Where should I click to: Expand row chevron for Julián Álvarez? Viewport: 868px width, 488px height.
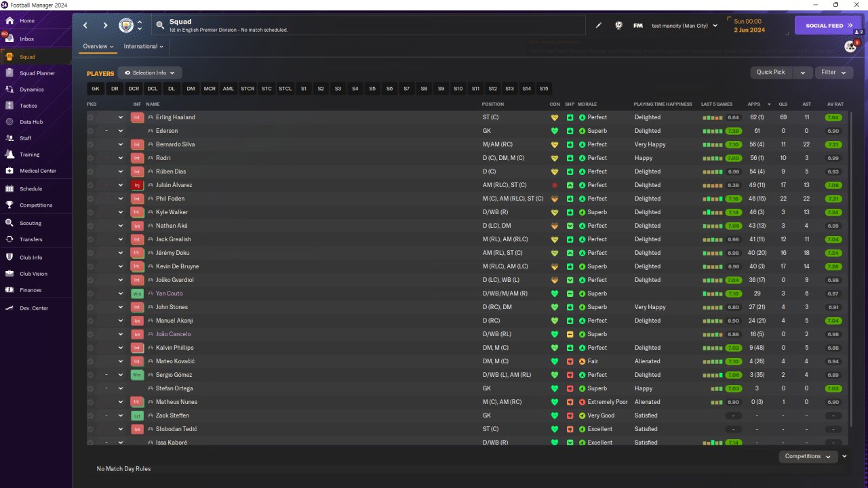click(x=121, y=185)
